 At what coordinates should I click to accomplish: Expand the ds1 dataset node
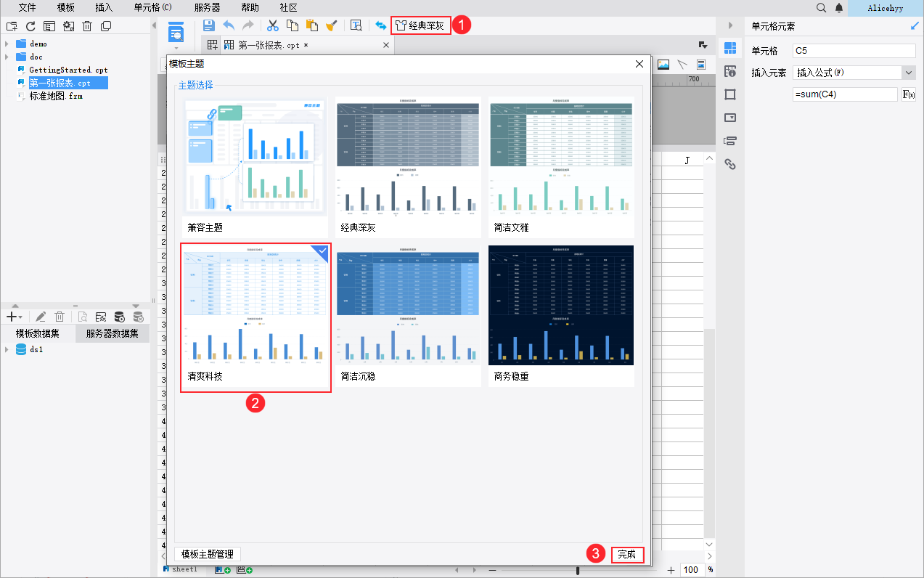point(7,349)
